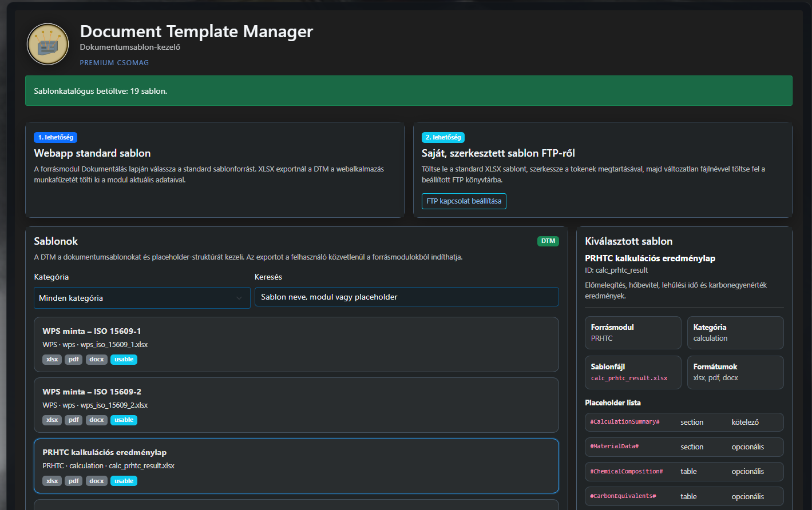Click the Placeholder lista heading
812x510 pixels.
click(613, 403)
